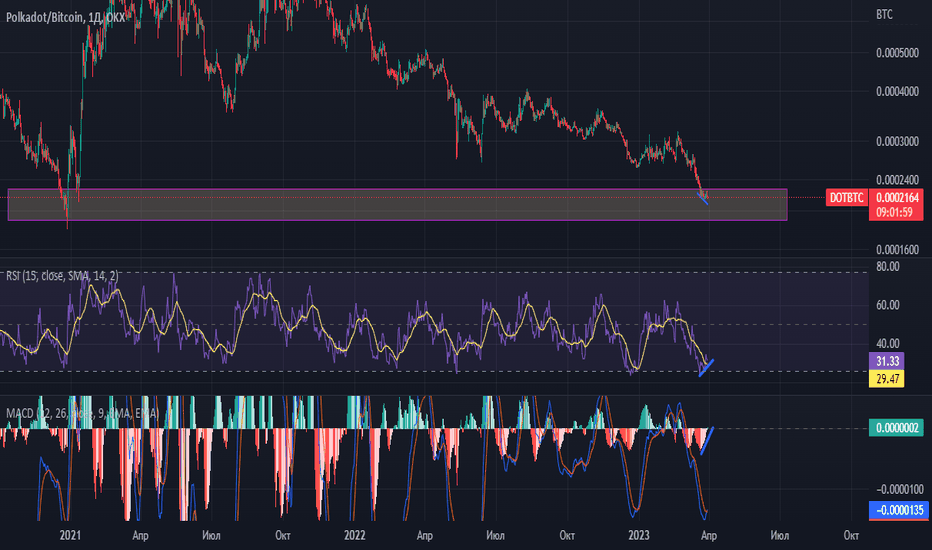
Task: Click the 2023 label on the time axis
Action: click(638, 535)
